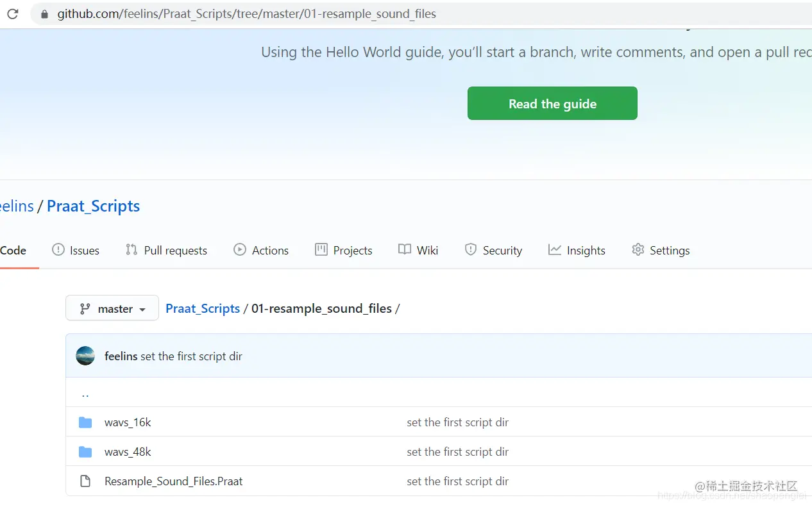Click the Security shield icon

(471, 250)
